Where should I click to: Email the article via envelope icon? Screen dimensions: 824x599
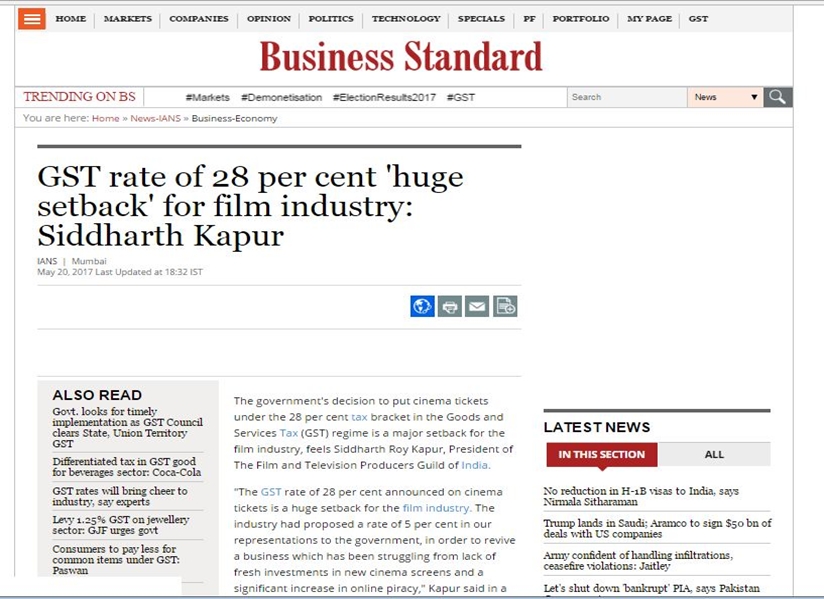coord(477,306)
